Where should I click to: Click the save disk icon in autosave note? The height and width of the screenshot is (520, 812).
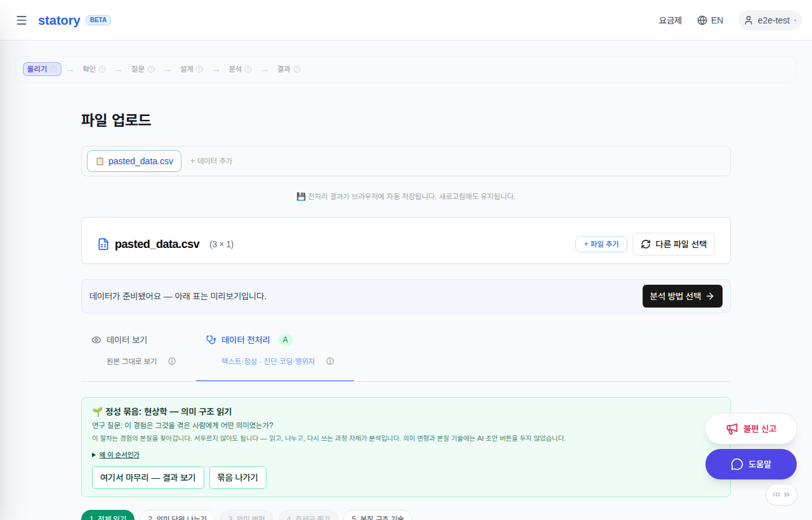point(301,197)
